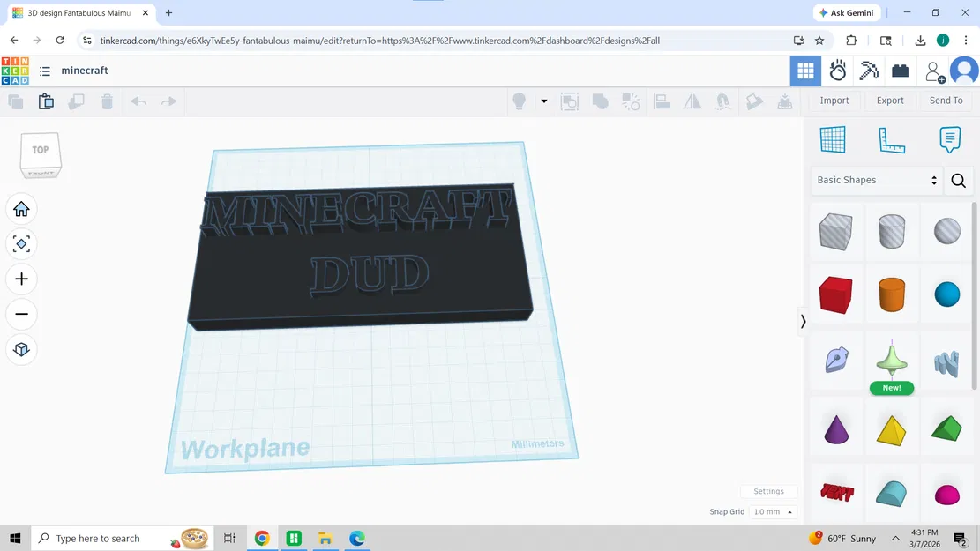The height and width of the screenshot is (551, 980).
Task: Open a new browser tab
Action: click(168, 12)
